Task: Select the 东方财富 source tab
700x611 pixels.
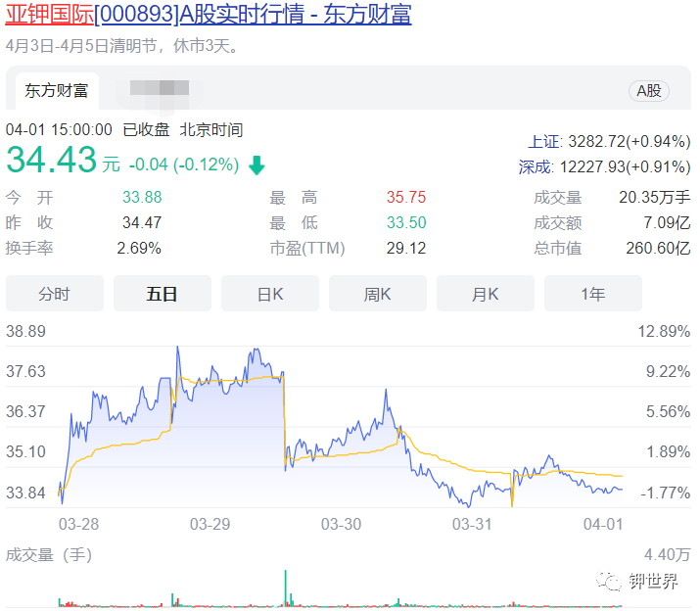Action: click(x=57, y=91)
